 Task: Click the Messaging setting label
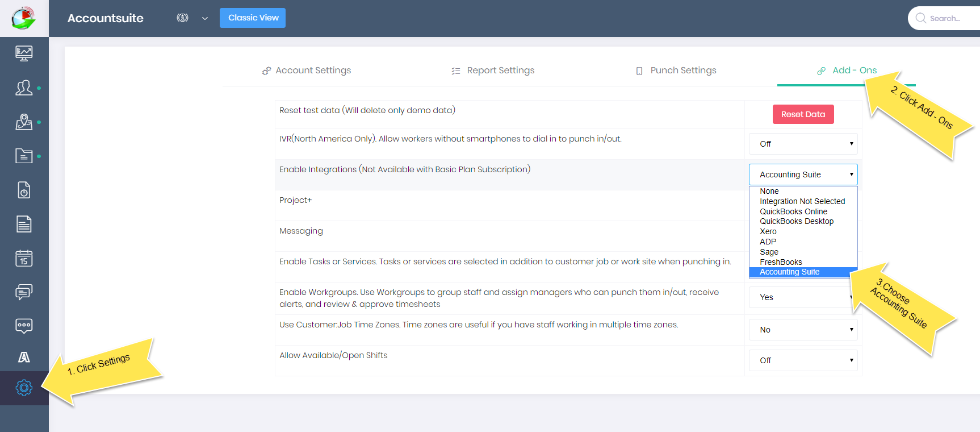[301, 231]
